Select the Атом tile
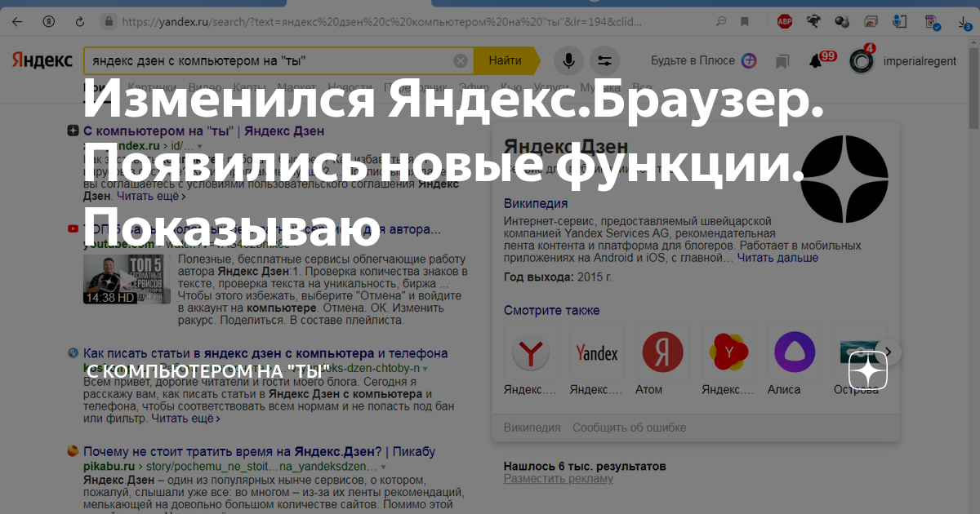 point(662,352)
